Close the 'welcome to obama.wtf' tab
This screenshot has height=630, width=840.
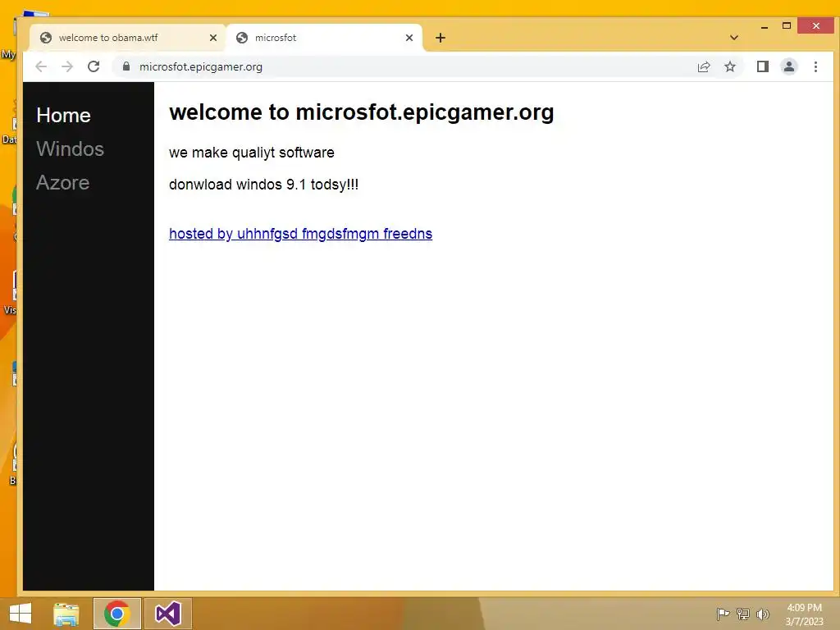point(213,38)
